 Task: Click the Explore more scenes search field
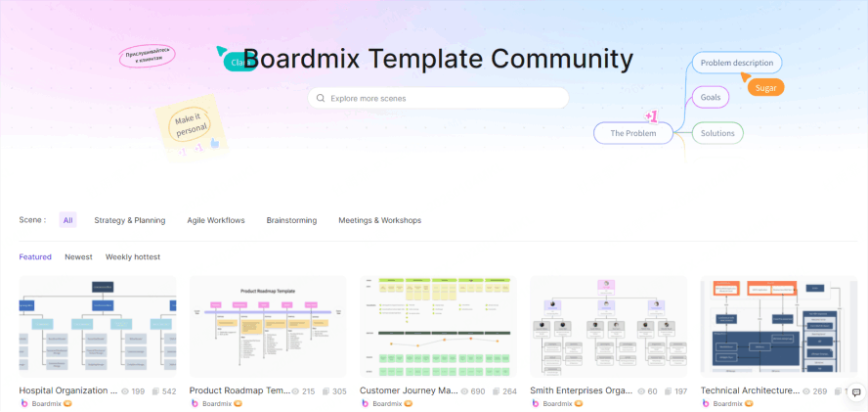pyautogui.click(x=440, y=98)
